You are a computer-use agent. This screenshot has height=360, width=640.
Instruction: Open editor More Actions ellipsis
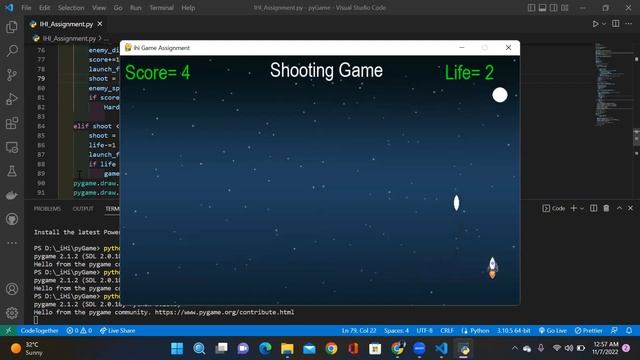629,24
